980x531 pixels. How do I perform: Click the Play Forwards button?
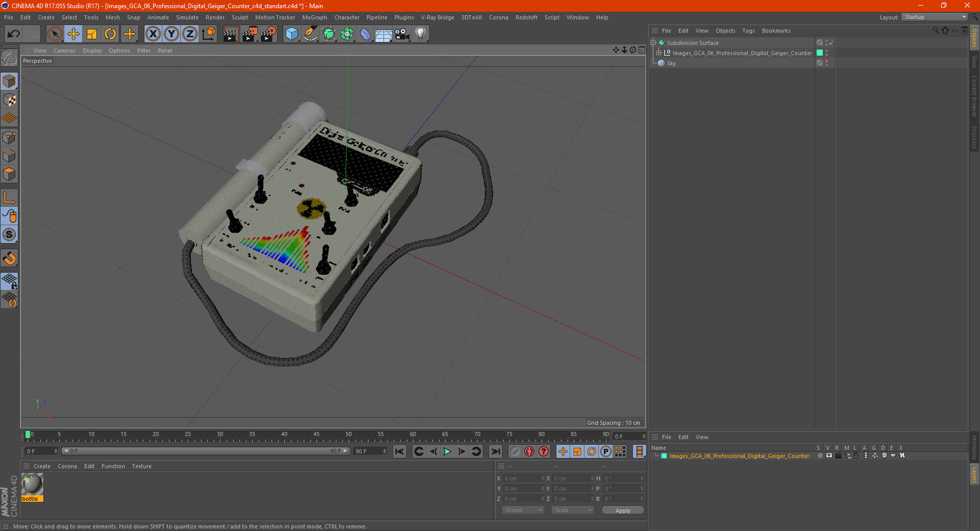[447, 451]
